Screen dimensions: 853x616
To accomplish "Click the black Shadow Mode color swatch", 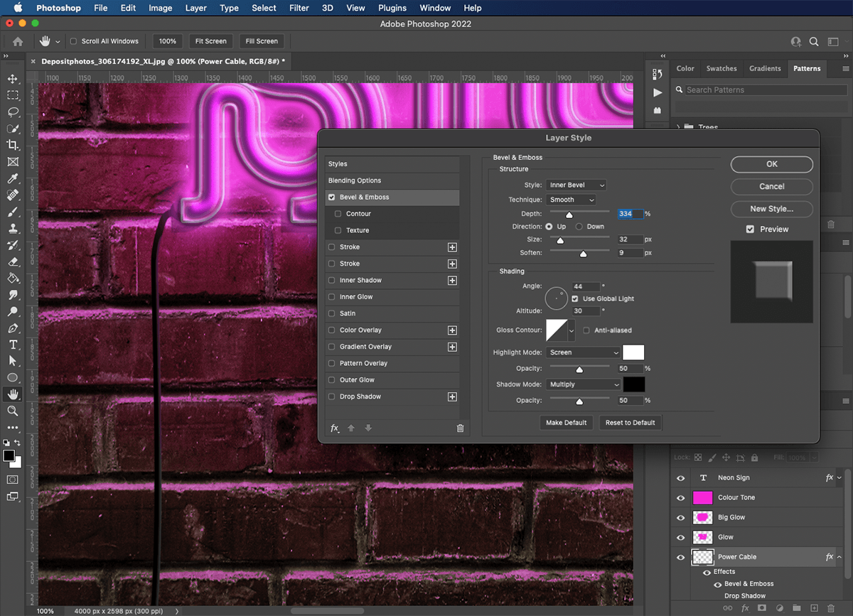I will click(632, 384).
